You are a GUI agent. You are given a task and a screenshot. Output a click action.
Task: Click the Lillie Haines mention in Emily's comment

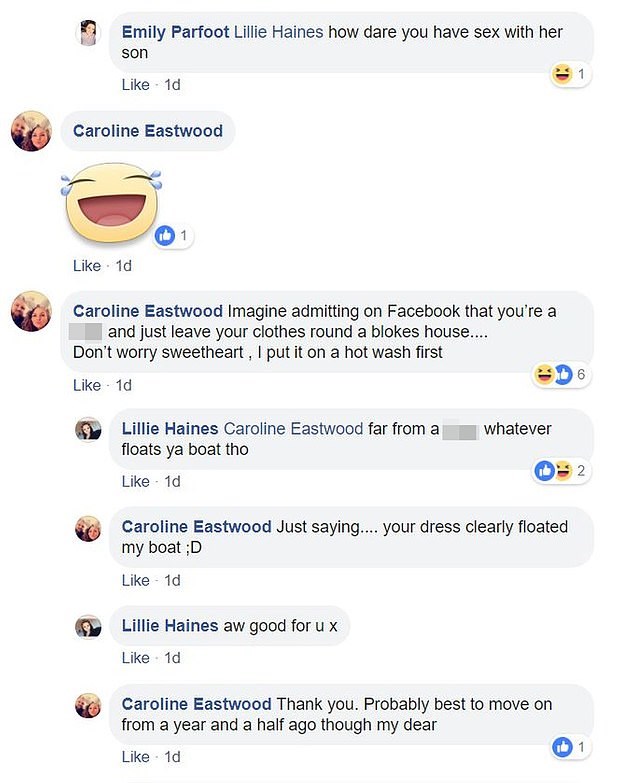(277, 32)
